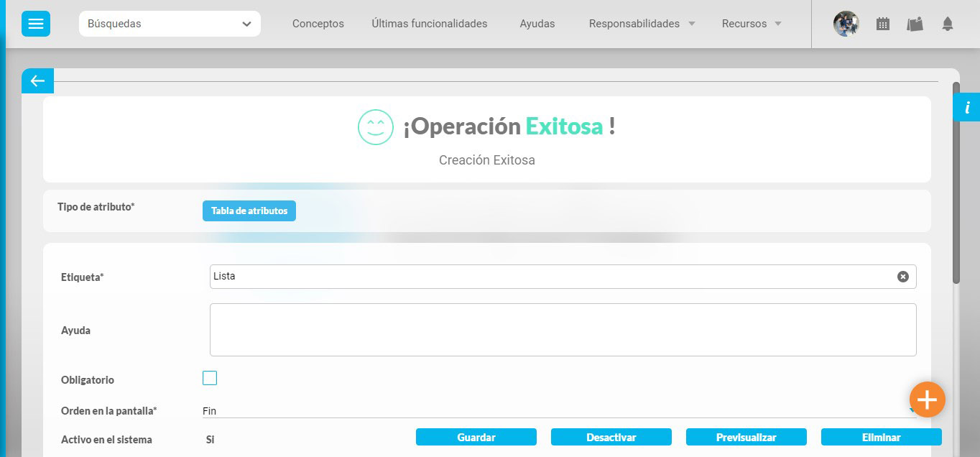Expand the Recursos menu
The height and width of the screenshot is (457, 980).
point(752,24)
